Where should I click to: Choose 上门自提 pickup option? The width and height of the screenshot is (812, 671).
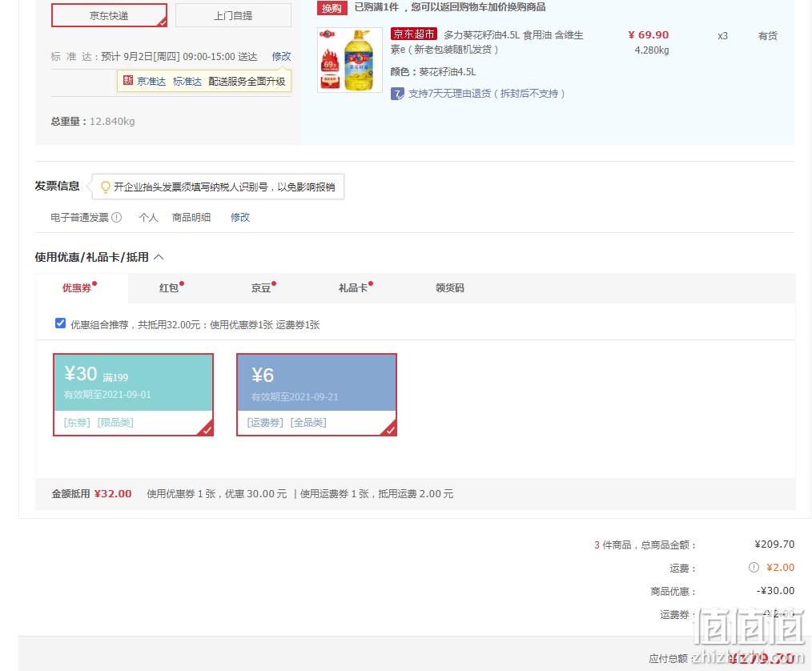point(234,15)
